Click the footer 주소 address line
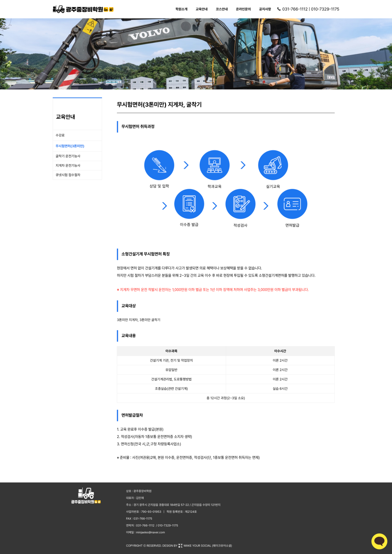 click(173, 505)
